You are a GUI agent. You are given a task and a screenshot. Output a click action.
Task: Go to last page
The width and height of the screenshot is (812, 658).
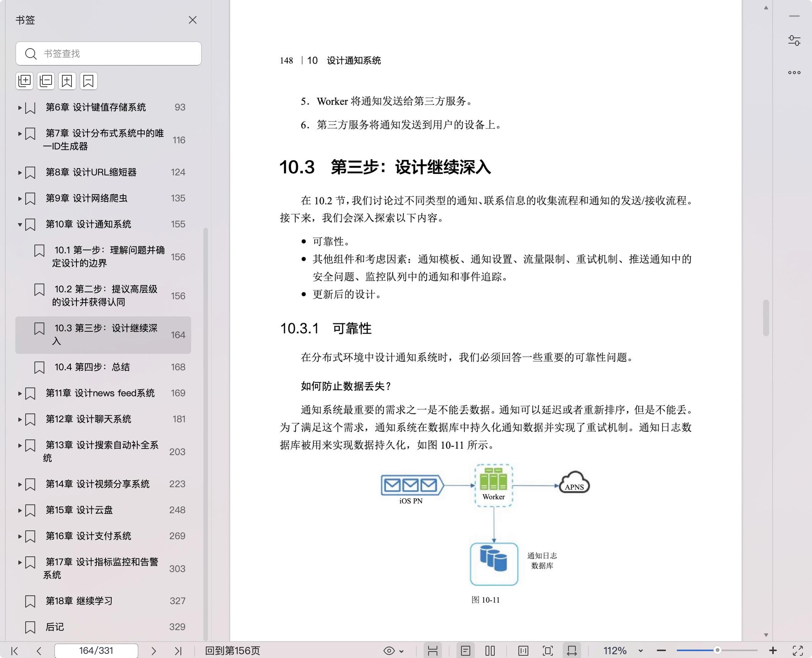click(178, 651)
